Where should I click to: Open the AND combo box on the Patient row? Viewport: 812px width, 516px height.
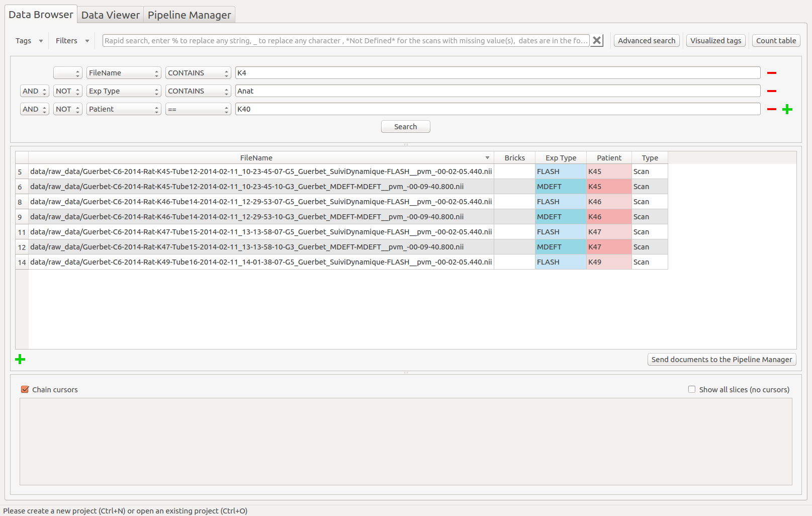pos(35,109)
